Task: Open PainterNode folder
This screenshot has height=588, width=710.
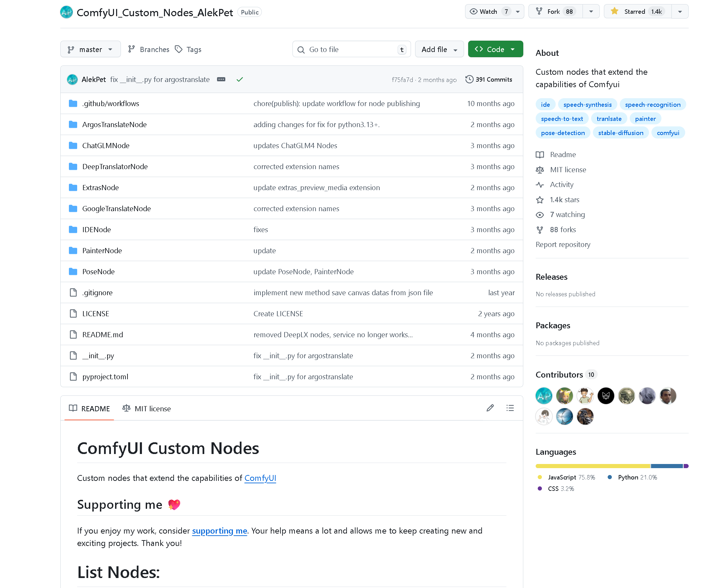Action: click(102, 251)
